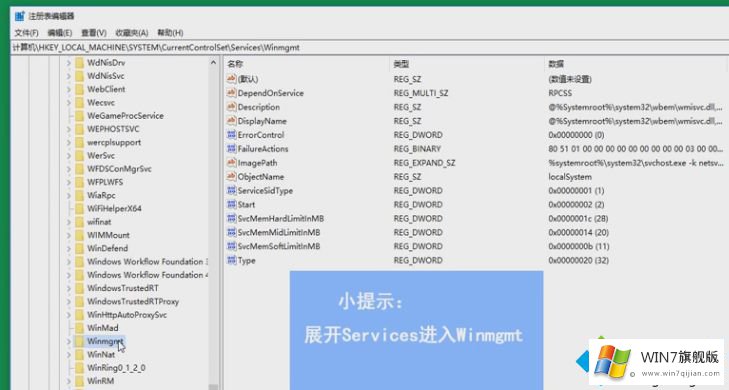Click the RPCSS data value
Image resolution: width=729 pixels, height=390 pixels.
560,93
